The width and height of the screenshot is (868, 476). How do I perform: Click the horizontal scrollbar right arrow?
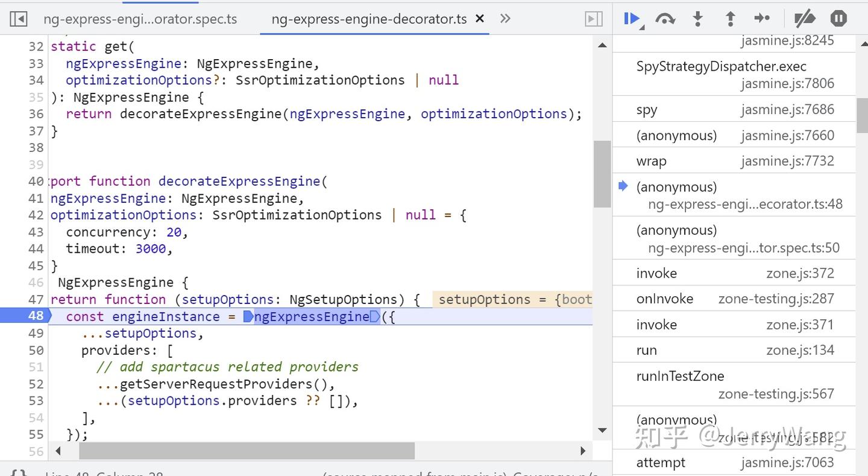[x=583, y=451]
